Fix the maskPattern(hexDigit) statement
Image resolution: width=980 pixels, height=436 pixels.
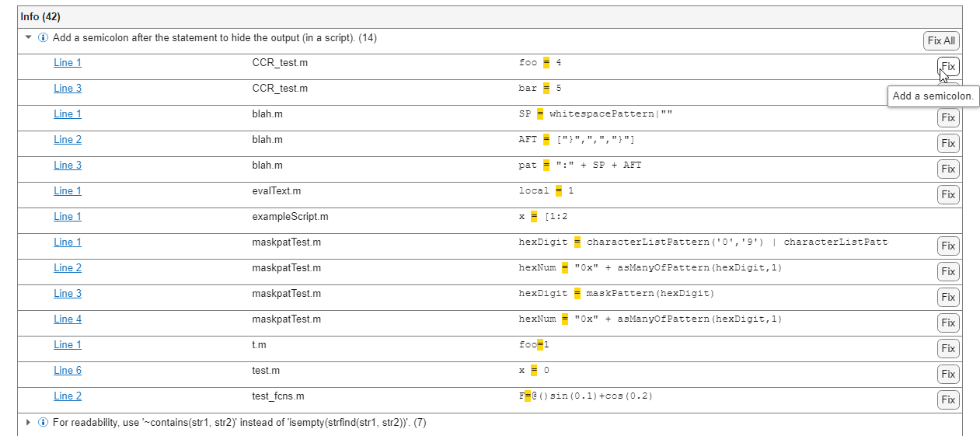point(947,298)
